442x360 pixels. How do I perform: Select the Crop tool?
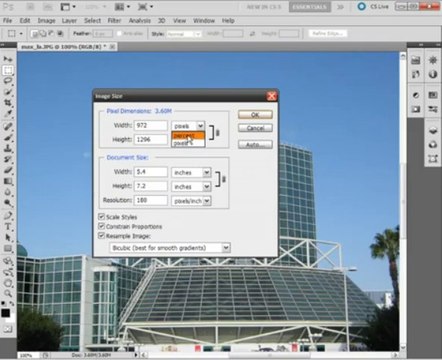click(8, 103)
